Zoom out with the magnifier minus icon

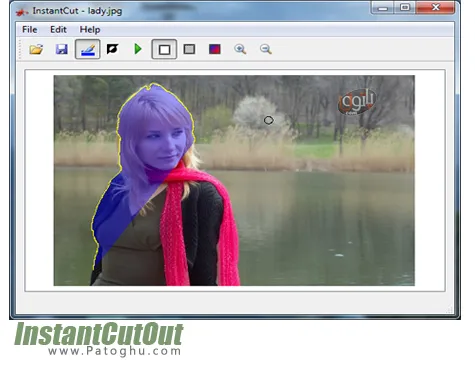[x=266, y=49]
